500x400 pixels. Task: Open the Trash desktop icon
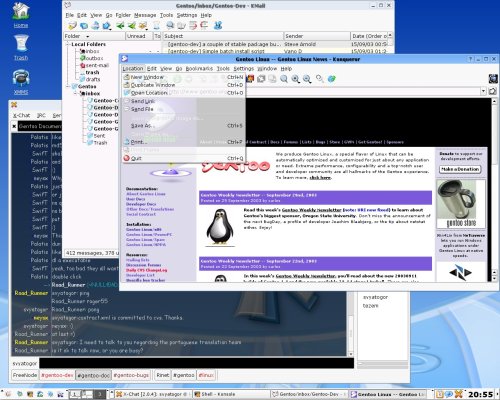[21, 47]
